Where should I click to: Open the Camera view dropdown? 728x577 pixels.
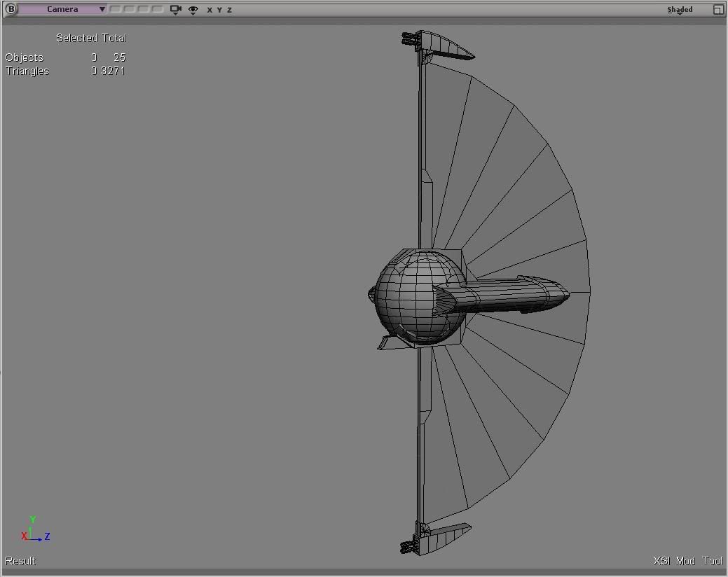(62, 9)
